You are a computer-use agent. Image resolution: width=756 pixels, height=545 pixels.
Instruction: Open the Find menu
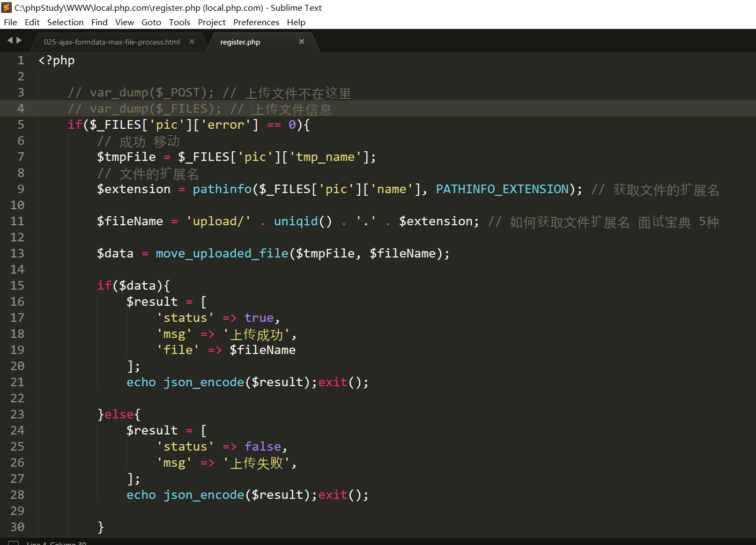click(x=99, y=22)
